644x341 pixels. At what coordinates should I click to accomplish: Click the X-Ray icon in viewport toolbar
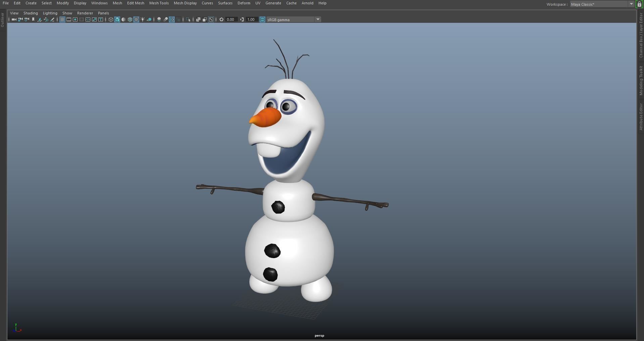[x=198, y=19]
